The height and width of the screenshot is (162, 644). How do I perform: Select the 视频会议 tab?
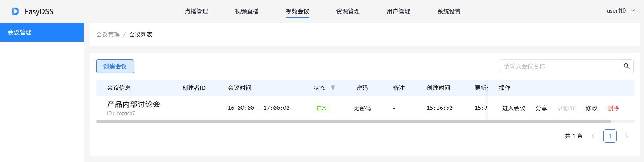[297, 11]
